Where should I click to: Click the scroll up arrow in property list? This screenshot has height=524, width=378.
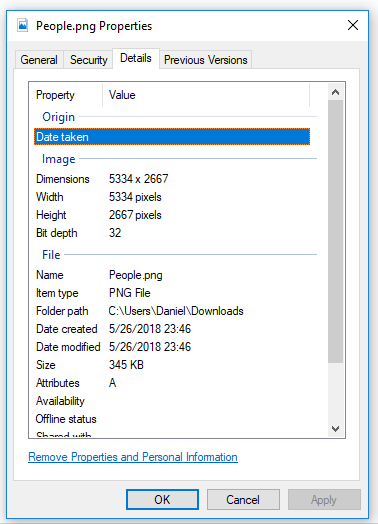(x=335, y=92)
